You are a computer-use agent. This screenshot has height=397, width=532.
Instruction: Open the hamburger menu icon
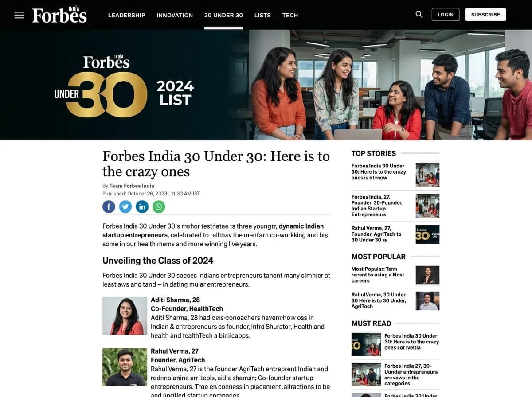coord(19,15)
